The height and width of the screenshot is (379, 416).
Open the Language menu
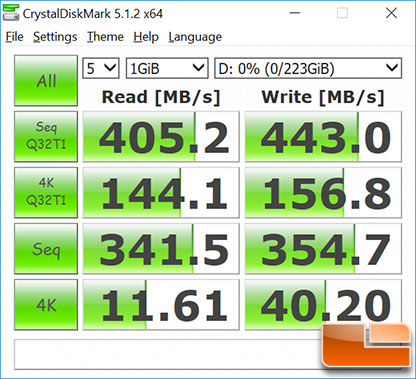click(195, 37)
